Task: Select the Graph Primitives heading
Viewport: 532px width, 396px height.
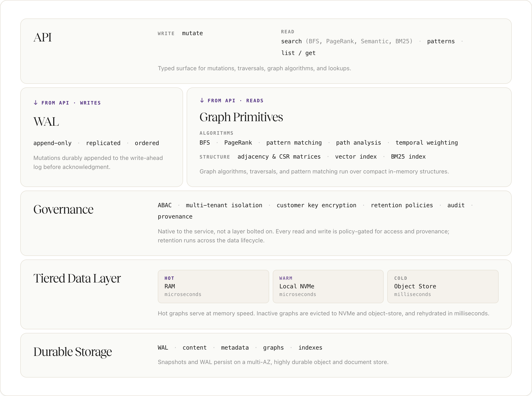Action: coord(241,117)
